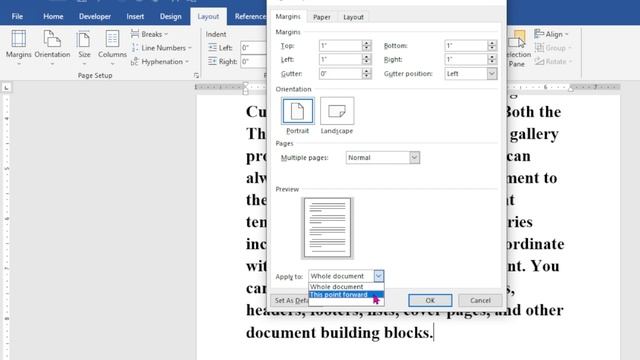The height and width of the screenshot is (360, 640).
Task: Open the Gutter position dropdown
Action: [x=471, y=74]
